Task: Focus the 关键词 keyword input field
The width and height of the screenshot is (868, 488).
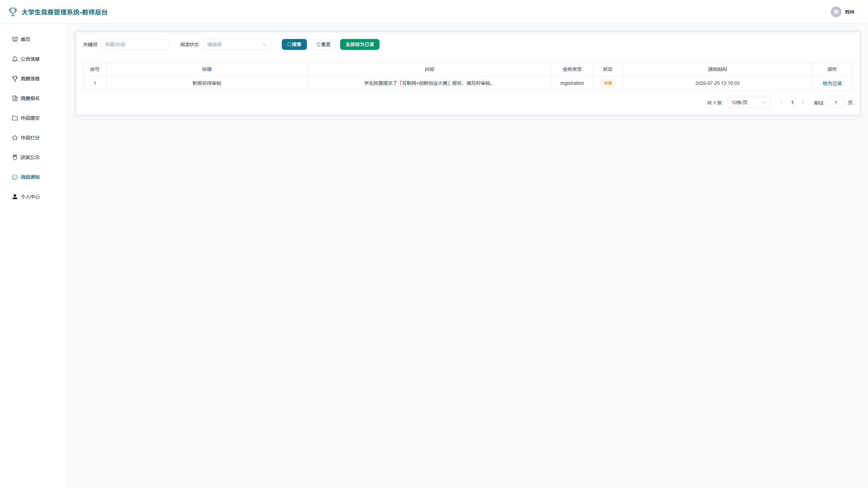Action: pyautogui.click(x=135, y=44)
